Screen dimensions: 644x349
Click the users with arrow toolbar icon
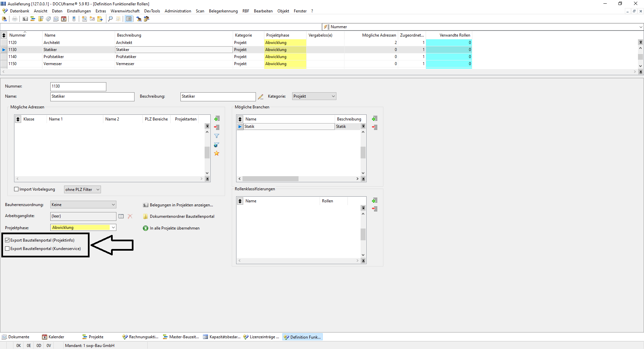pos(139,19)
